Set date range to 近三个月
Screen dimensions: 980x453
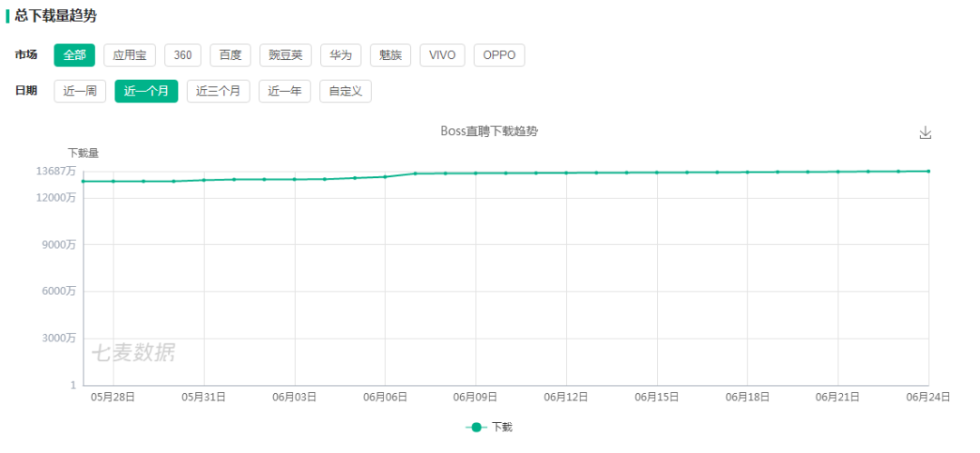pyautogui.click(x=218, y=91)
